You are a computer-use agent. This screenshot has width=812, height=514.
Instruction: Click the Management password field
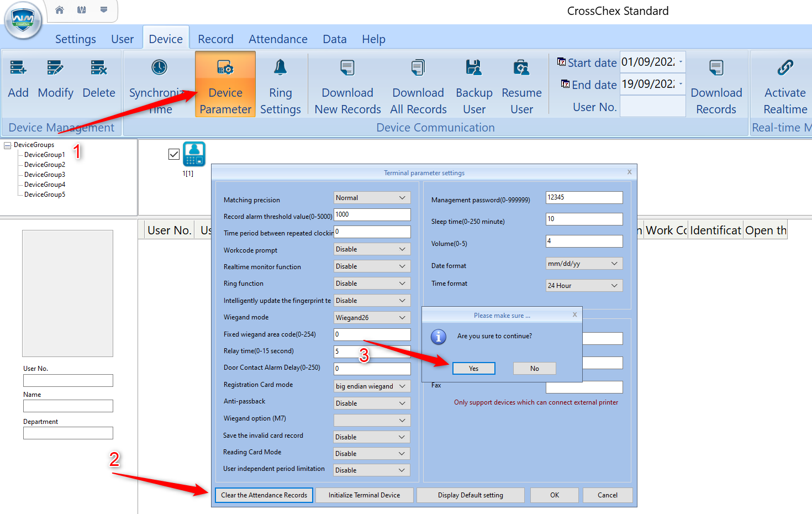coord(584,197)
